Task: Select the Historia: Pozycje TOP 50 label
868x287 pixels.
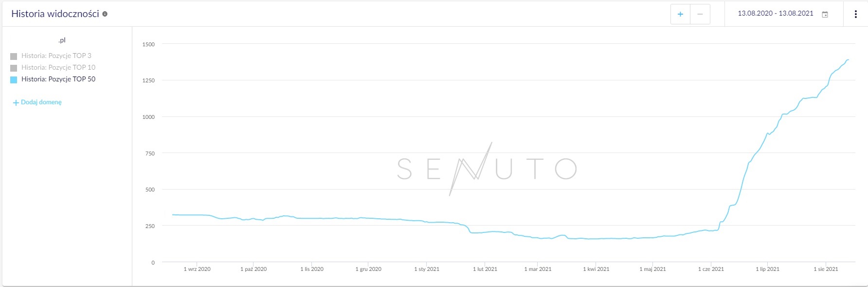Action: (x=58, y=79)
